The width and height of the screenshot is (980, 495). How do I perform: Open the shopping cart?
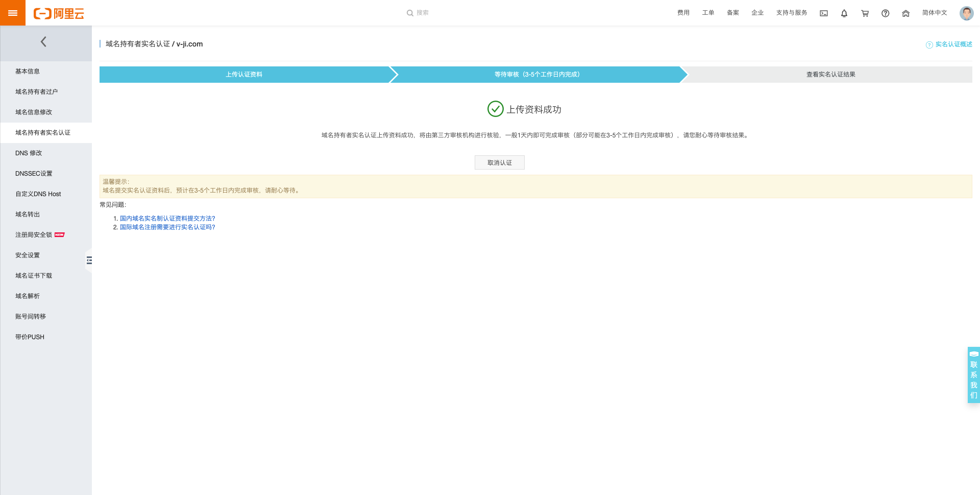click(x=865, y=13)
